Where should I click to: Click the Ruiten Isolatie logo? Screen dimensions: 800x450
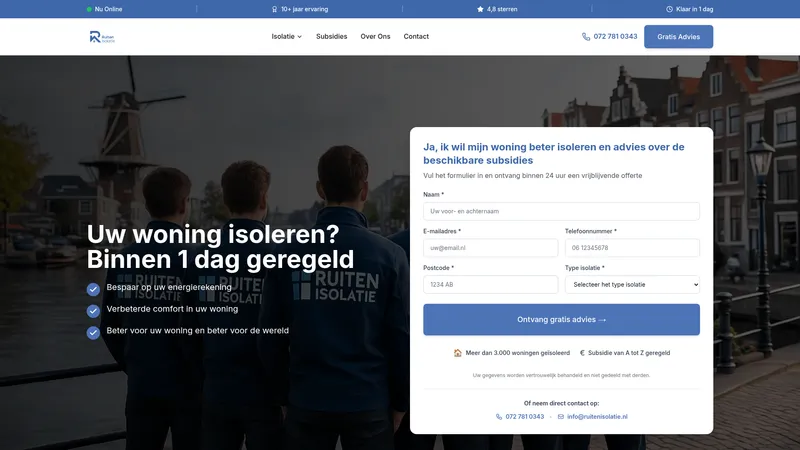coord(102,37)
